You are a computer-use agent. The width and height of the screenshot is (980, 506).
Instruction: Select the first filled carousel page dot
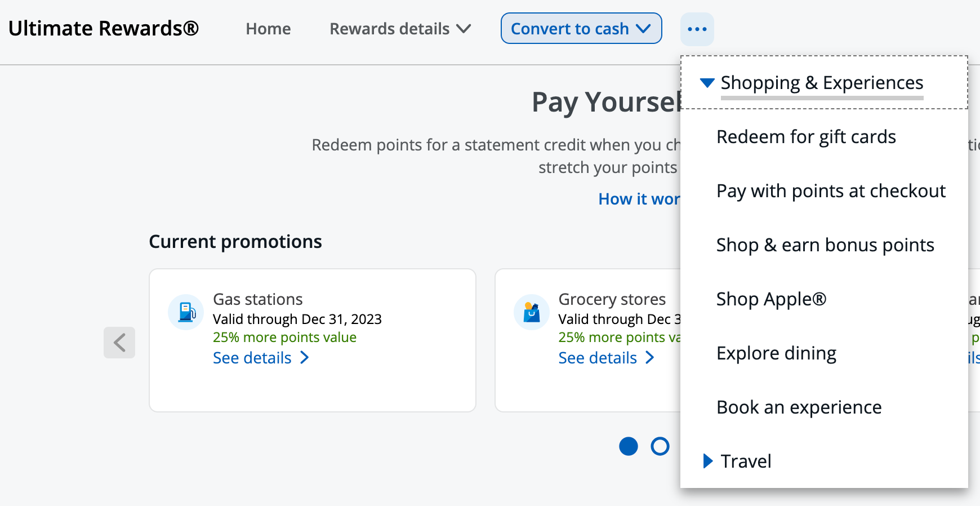coord(629,446)
